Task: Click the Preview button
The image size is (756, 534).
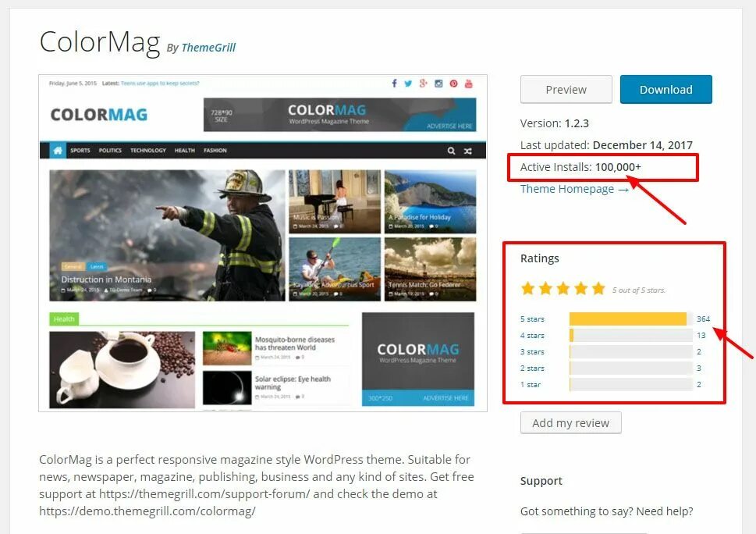Action: tap(566, 89)
